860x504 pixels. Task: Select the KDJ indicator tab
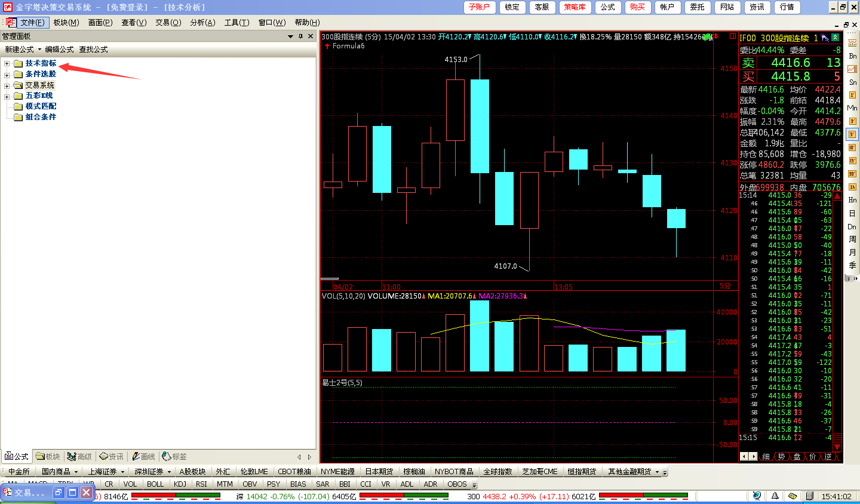[180, 484]
